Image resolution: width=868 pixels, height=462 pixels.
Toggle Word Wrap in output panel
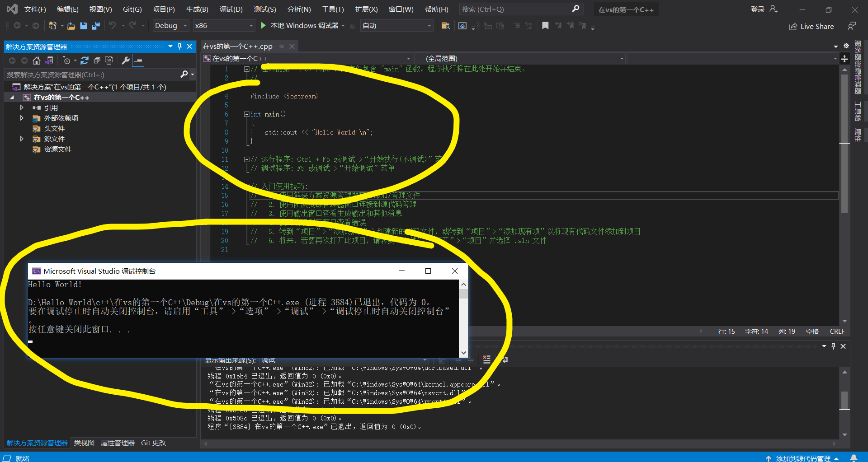(x=505, y=359)
